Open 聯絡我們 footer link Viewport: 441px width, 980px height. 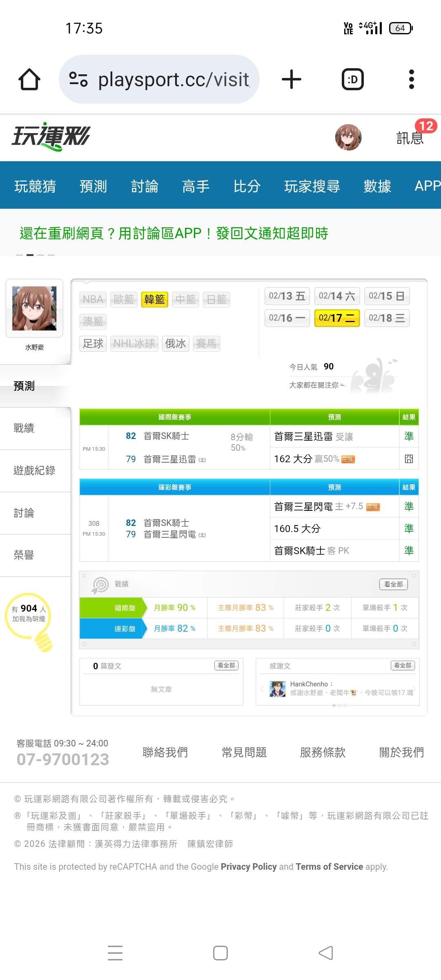[165, 752]
